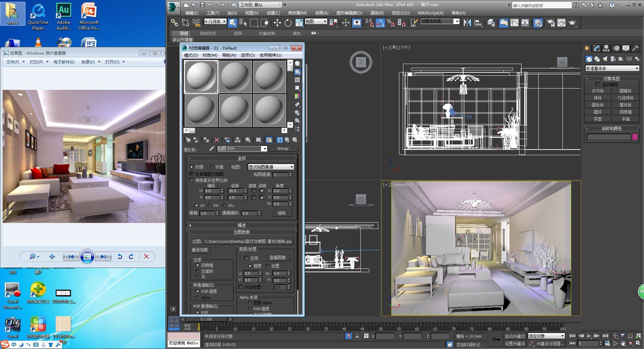Click the time slider 0 / 100 handle
This screenshot has width=644, height=349.
(x=206, y=319)
